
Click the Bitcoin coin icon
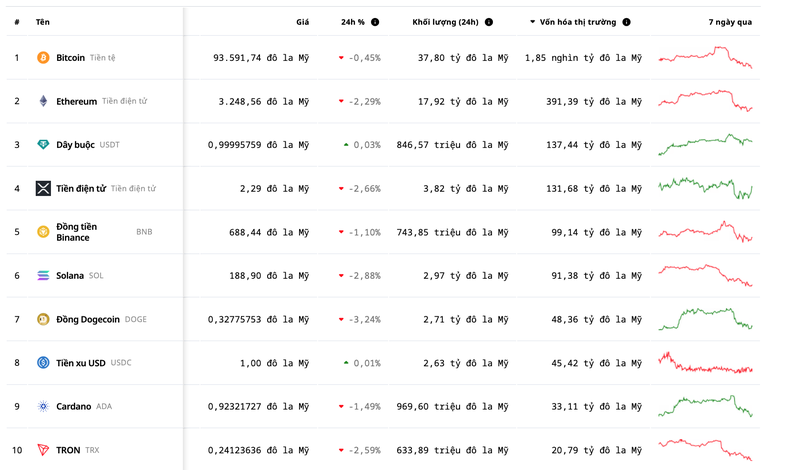(43, 58)
